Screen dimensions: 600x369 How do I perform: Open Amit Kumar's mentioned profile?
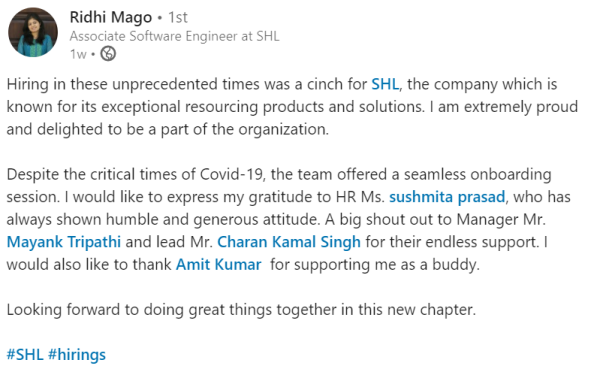(x=218, y=265)
